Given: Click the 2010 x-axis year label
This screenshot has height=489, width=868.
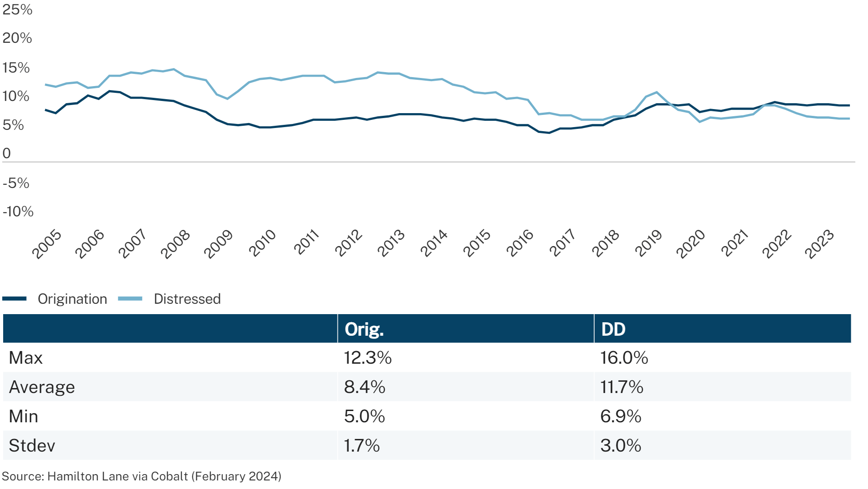Looking at the screenshot, I should [262, 243].
